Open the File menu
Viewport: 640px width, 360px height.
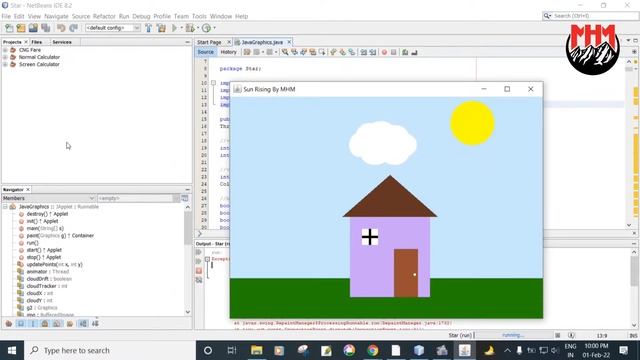pyautogui.click(x=6, y=16)
